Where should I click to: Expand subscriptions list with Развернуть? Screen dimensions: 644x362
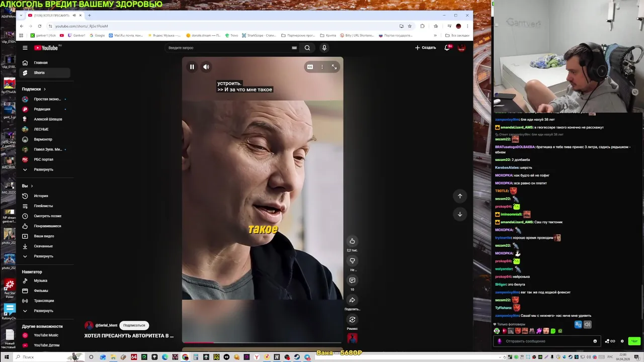45,169
